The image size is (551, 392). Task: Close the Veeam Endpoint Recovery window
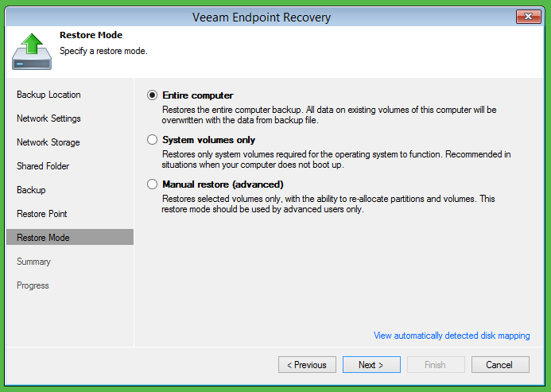(528, 17)
